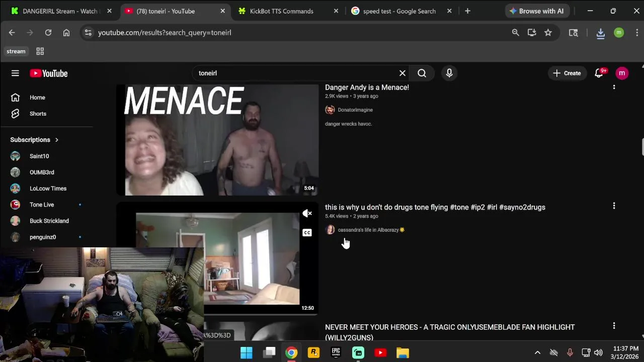Run search with magnifier button
Screen dimensions: 644x362
(422, 73)
